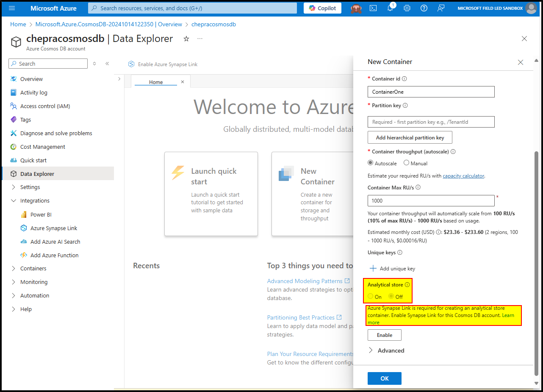Click the sidebar sort arrows next to Search
The image size is (543, 392).
(x=94, y=64)
